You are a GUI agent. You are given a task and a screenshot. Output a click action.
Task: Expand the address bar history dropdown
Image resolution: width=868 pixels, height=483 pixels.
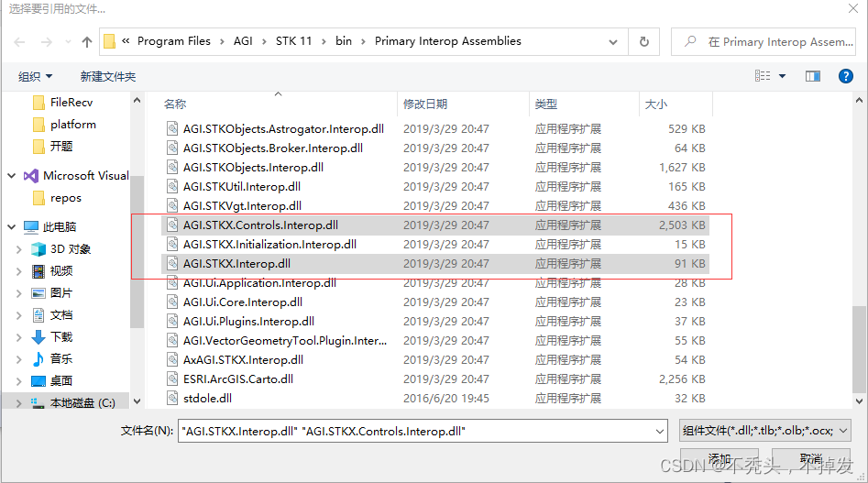click(x=613, y=42)
